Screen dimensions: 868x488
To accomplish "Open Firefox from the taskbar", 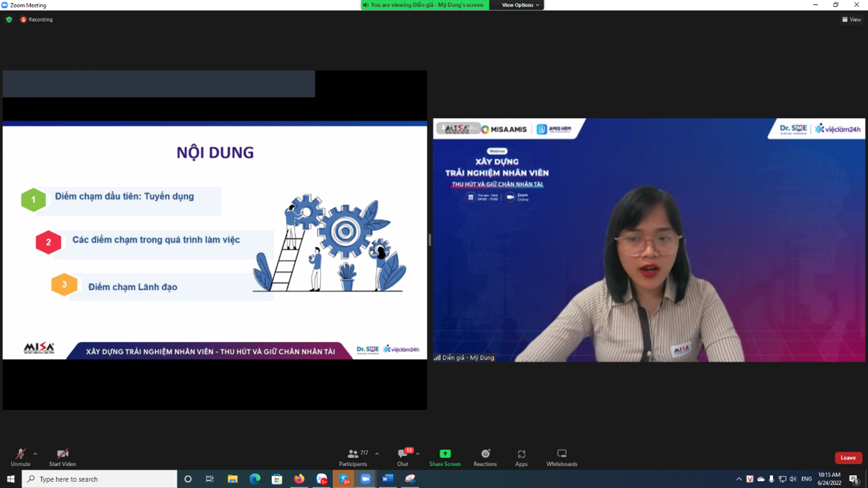I will coord(299,479).
